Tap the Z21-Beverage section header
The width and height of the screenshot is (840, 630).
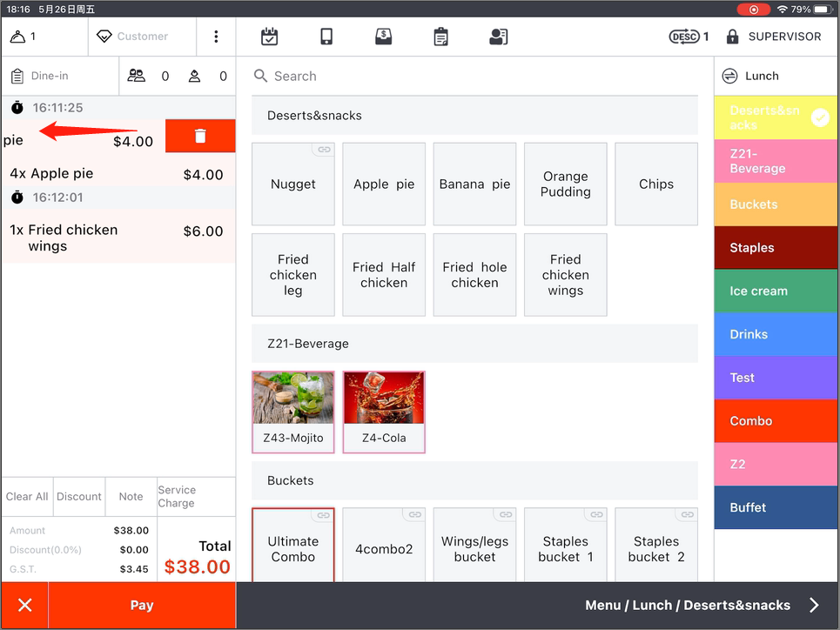click(x=474, y=344)
